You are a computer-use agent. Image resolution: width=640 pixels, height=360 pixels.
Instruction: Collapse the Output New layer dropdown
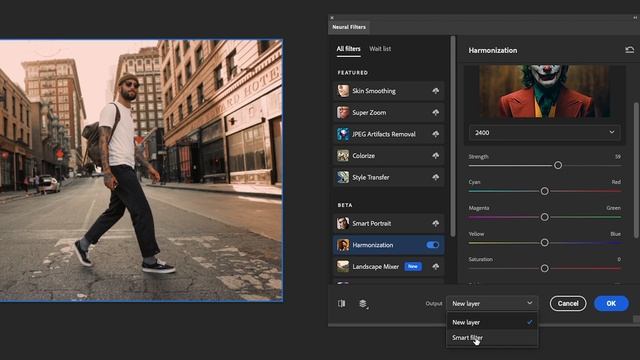pos(492,304)
